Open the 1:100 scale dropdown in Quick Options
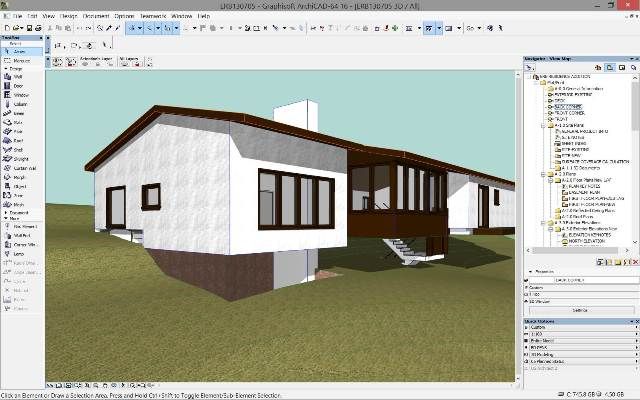The height and width of the screenshot is (400, 640). (x=583, y=334)
